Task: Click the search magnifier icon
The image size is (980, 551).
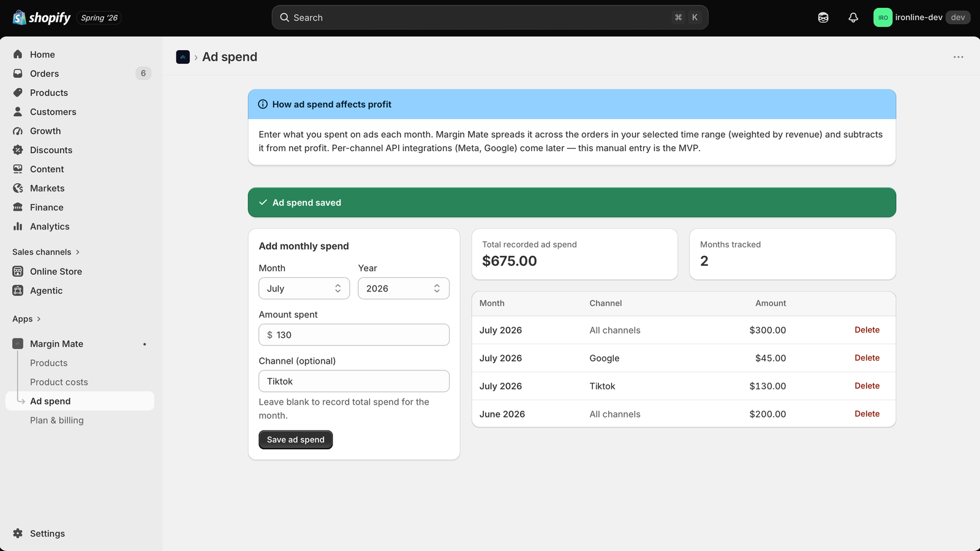Action: pyautogui.click(x=285, y=18)
